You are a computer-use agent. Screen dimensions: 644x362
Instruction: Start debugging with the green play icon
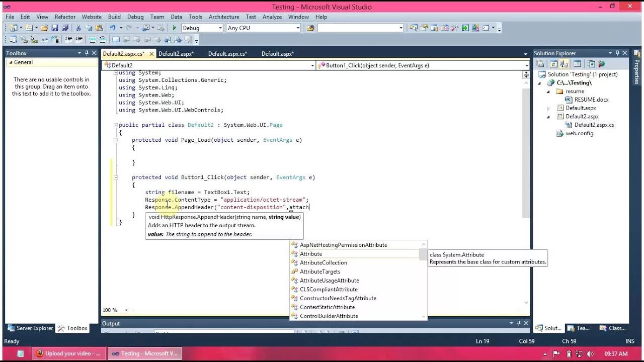[174, 28]
